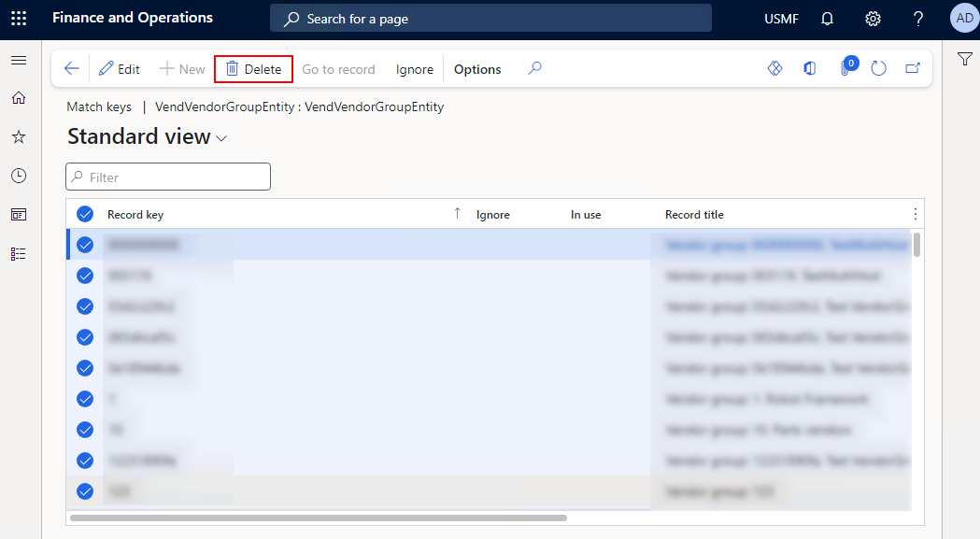The height and width of the screenshot is (539, 980).
Task: Click the Match keys page label
Action: tap(99, 106)
